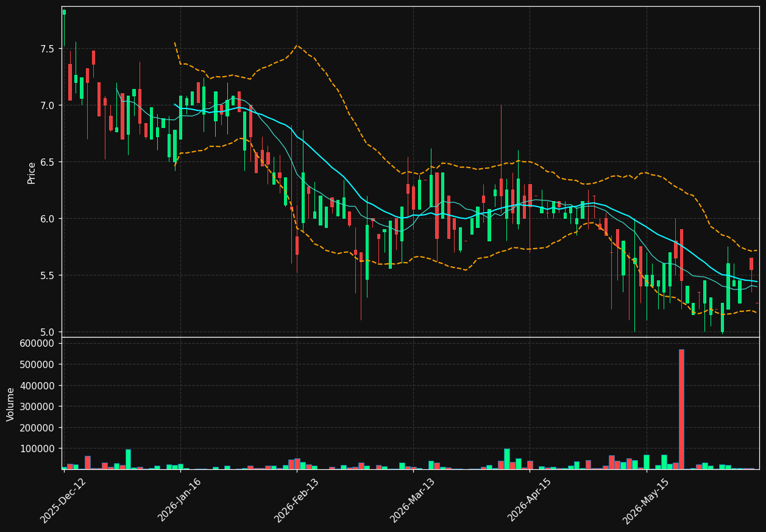This screenshot has height=532, width=766.
Task: Click the 2026-Jan-16 date label
Action: coord(180,500)
